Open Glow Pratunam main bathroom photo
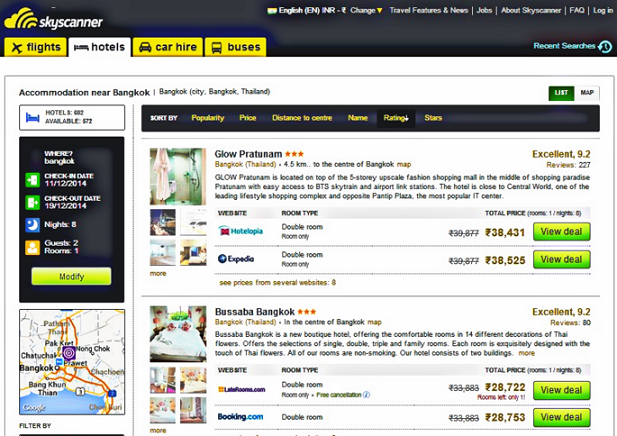Viewport: 617px width, 436px height. point(178,176)
